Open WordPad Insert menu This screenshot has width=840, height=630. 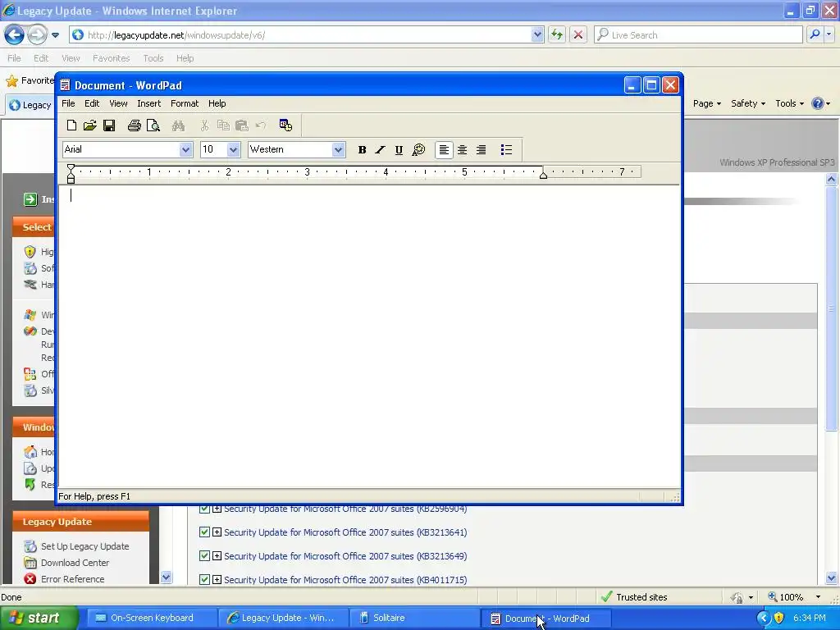coord(149,103)
